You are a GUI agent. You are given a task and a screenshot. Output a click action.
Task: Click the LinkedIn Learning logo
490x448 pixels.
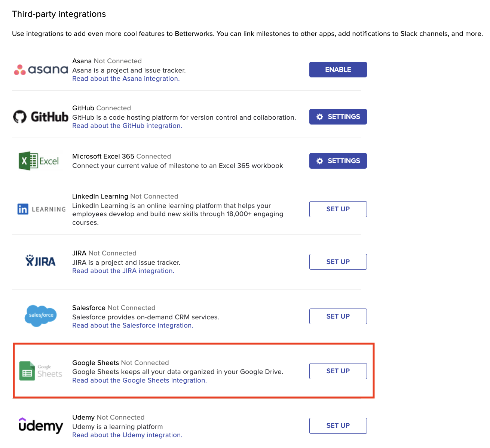click(42, 209)
